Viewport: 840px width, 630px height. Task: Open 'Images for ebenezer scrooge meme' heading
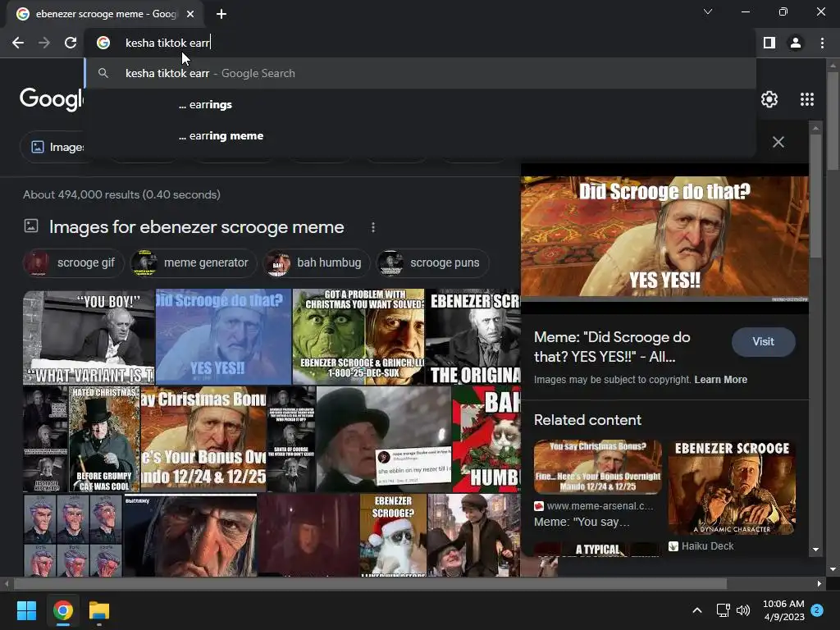pos(196,227)
